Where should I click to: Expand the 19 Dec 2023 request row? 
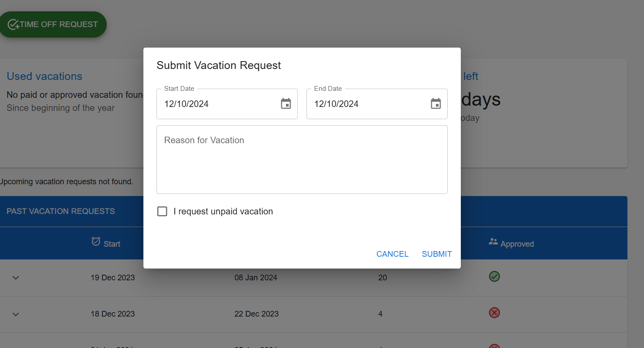[x=16, y=278]
